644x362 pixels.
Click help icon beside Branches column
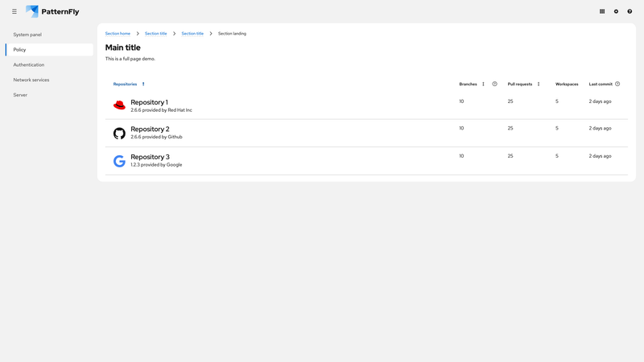coord(494,84)
